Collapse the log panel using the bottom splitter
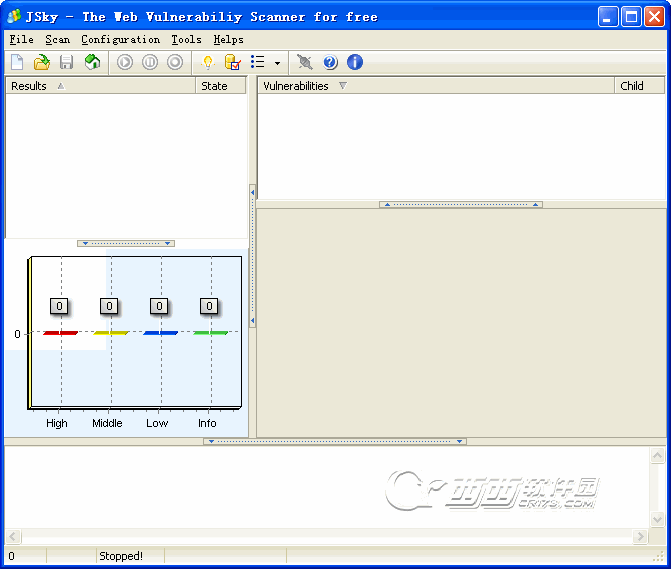This screenshot has height=569, width=671. 335,441
